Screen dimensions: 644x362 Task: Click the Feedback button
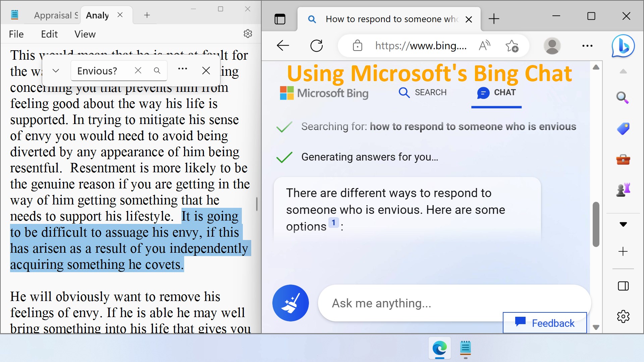click(545, 323)
